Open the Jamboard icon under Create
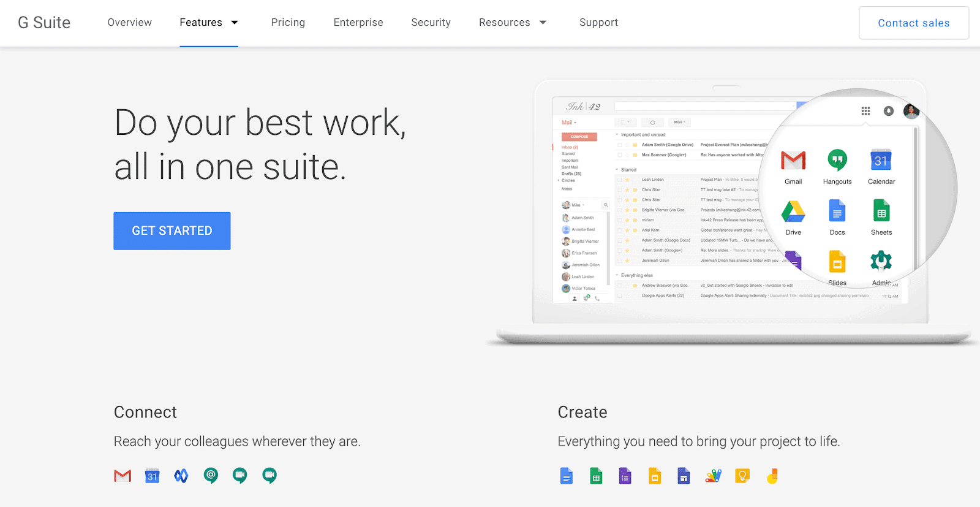The width and height of the screenshot is (980, 507). (x=772, y=476)
